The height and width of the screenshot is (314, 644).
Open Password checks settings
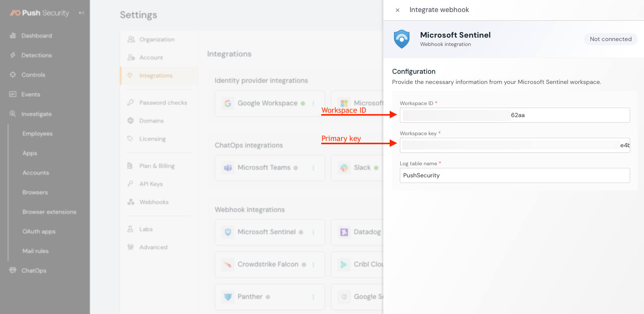click(x=163, y=103)
